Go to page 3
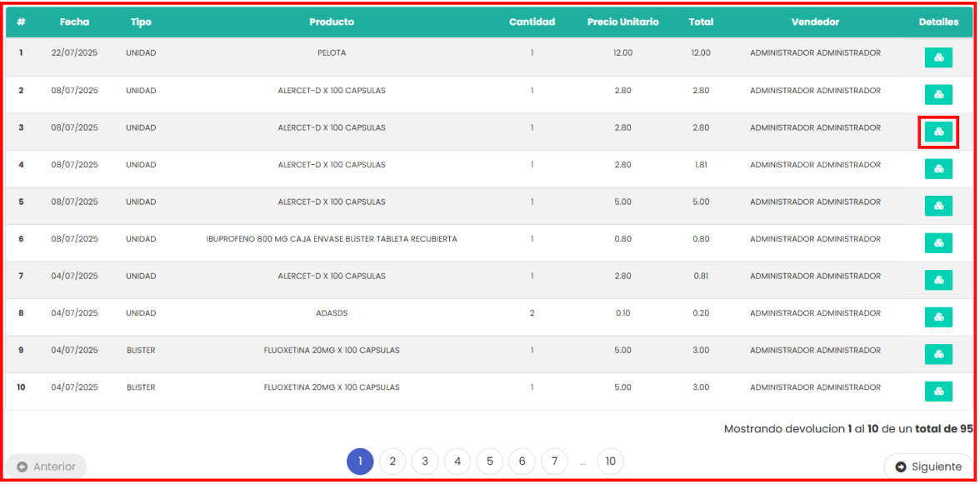Image resolution: width=980 pixels, height=484 pixels. pyautogui.click(x=425, y=462)
